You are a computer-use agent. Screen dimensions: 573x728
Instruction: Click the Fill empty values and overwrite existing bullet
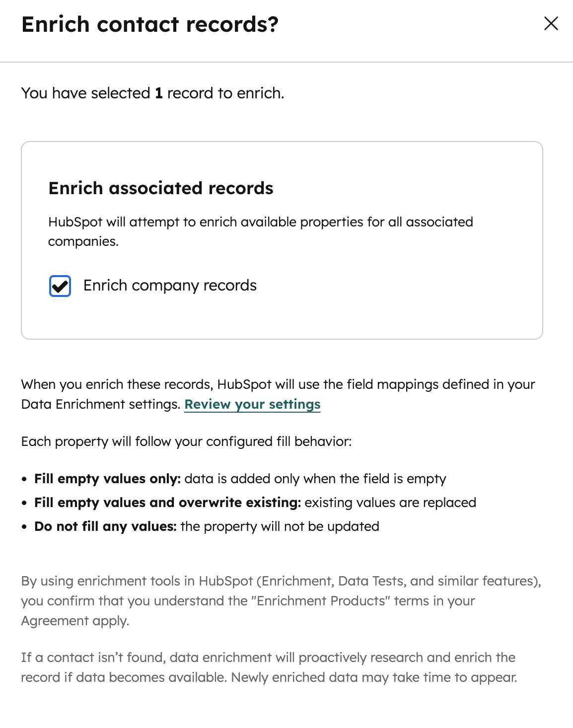coord(255,503)
